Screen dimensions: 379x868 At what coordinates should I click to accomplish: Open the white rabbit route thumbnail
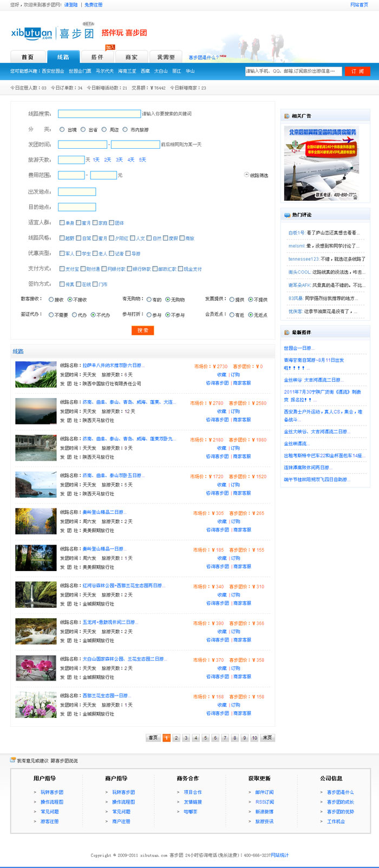pyautogui.click(x=36, y=374)
